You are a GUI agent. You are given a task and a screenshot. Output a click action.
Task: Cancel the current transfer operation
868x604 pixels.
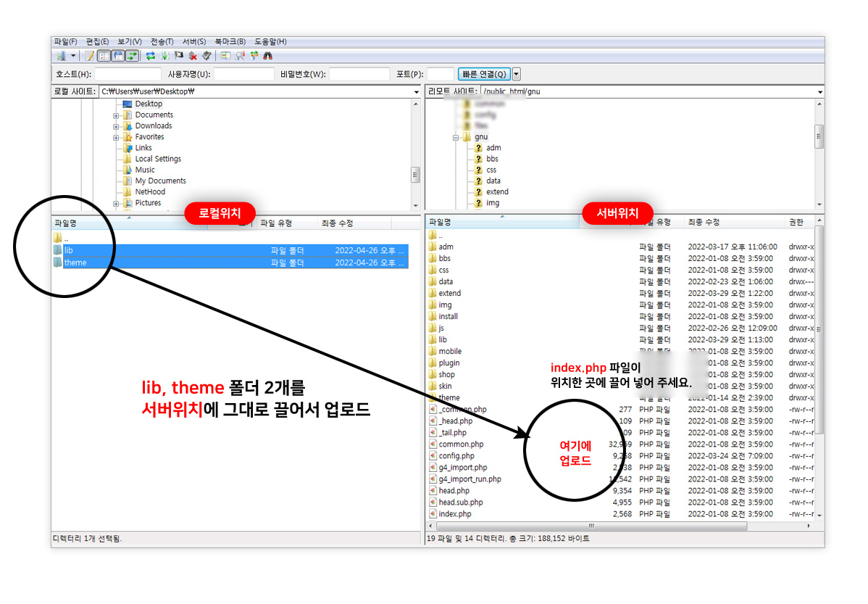point(178,56)
